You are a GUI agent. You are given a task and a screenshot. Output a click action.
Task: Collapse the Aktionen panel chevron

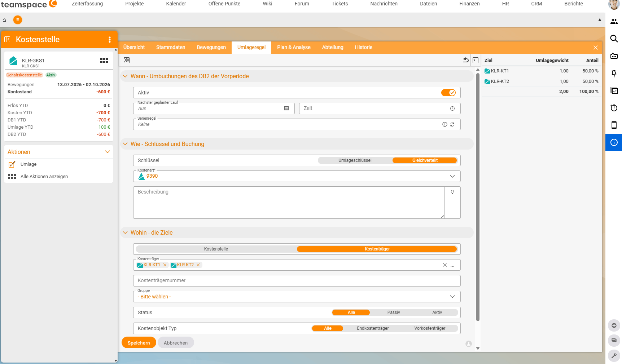(x=107, y=152)
